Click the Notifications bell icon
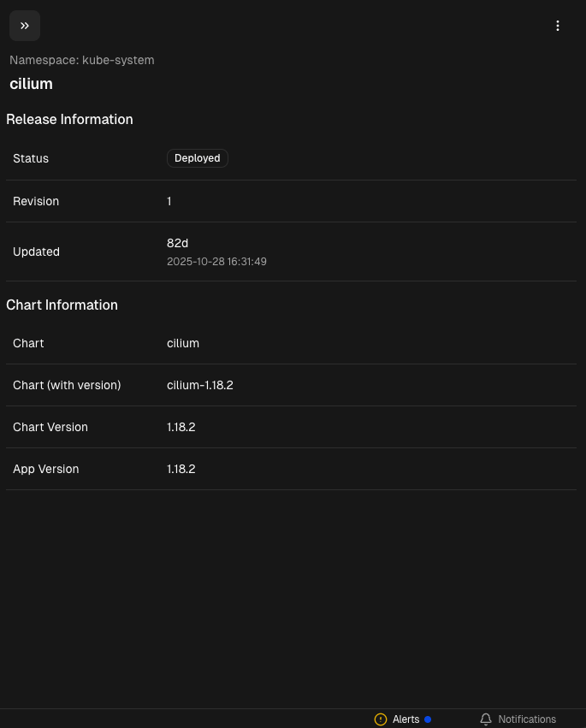Screen dimensions: 586x728 (x=486, y=719)
